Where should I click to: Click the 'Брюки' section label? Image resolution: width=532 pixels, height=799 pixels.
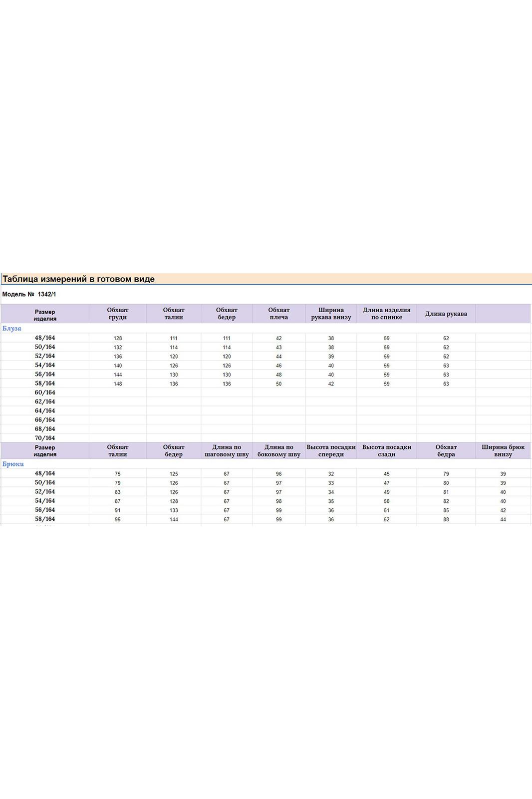13,464
